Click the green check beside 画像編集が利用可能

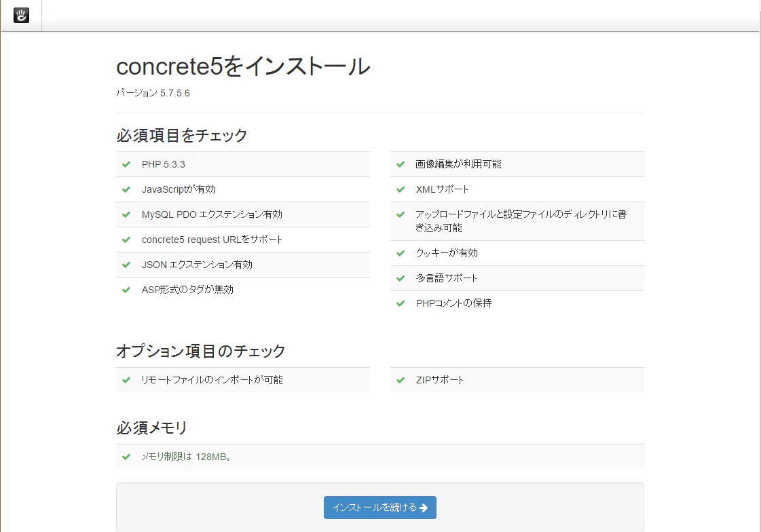[401, 164]
